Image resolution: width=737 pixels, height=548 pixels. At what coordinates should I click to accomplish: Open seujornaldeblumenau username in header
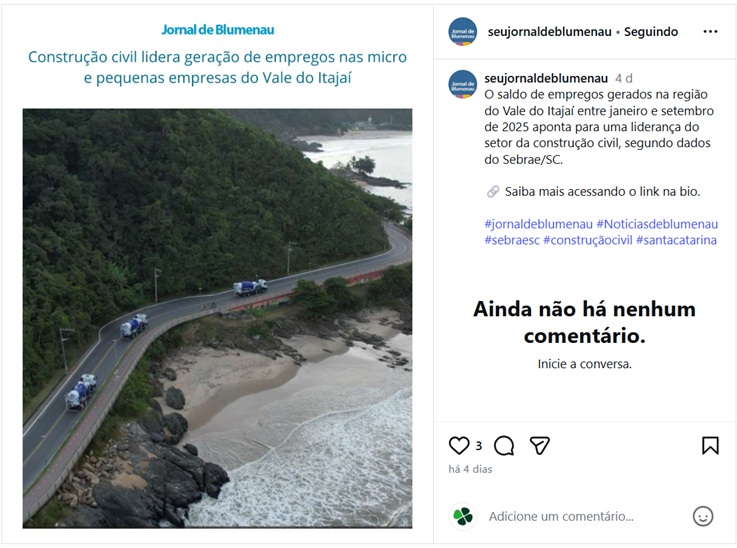point(549,32)
